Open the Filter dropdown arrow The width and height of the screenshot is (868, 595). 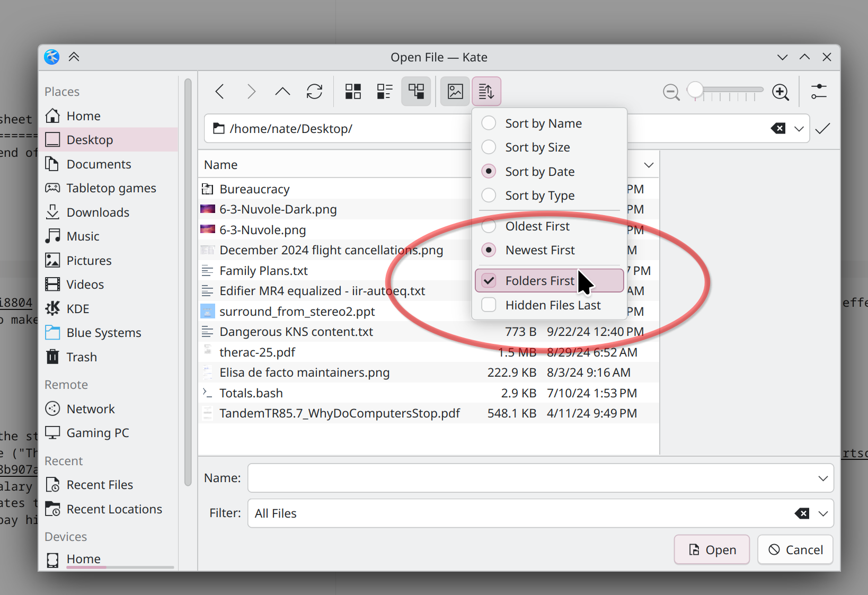coord(823,513)
